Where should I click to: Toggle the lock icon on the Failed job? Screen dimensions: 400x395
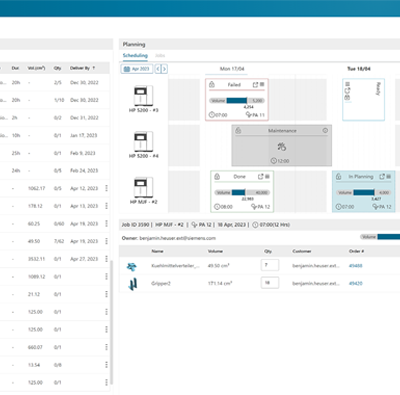[x=212, y=85]
